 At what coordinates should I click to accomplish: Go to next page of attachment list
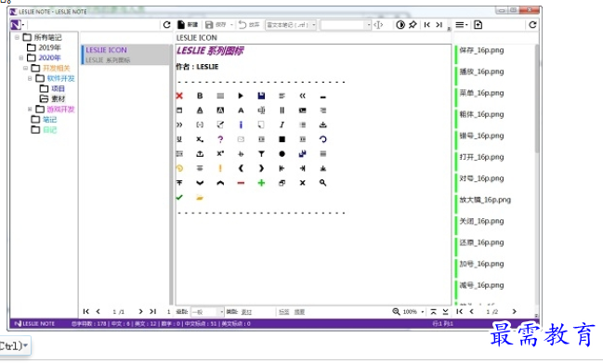click(x=514, y=311)
